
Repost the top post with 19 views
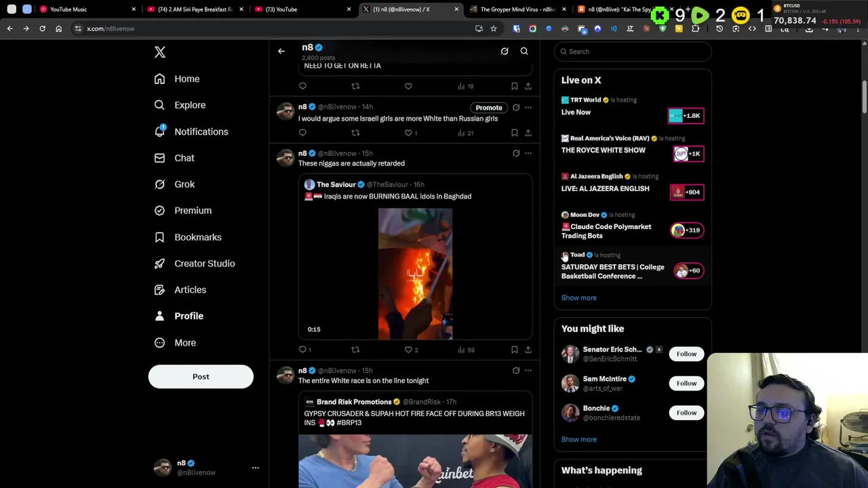click(x=355, y=86)
